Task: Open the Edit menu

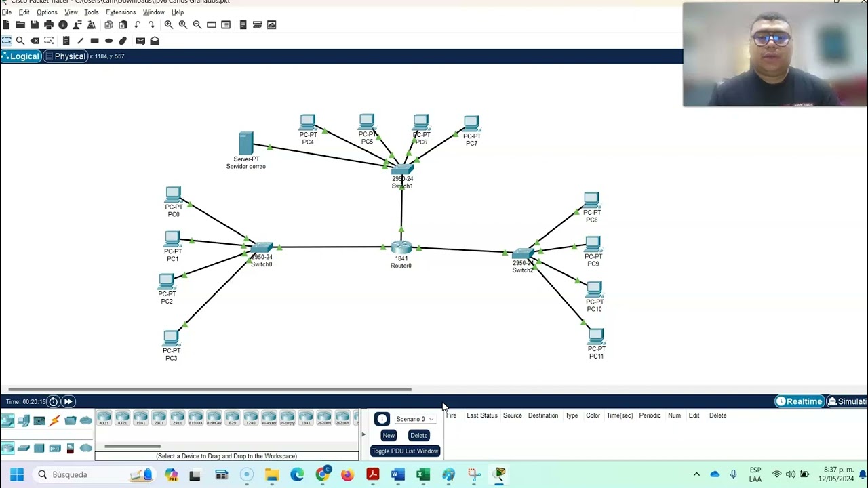Action: [x=24, y=12]
